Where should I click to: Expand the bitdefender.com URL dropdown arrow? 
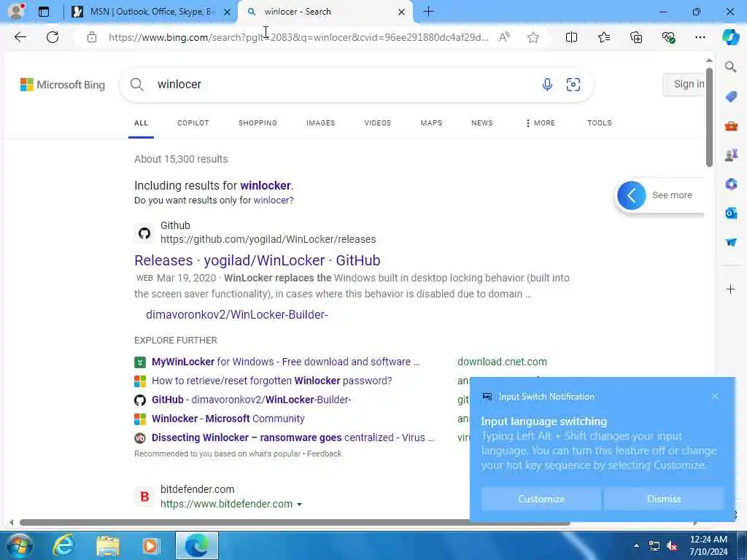(x=299, y=505)
